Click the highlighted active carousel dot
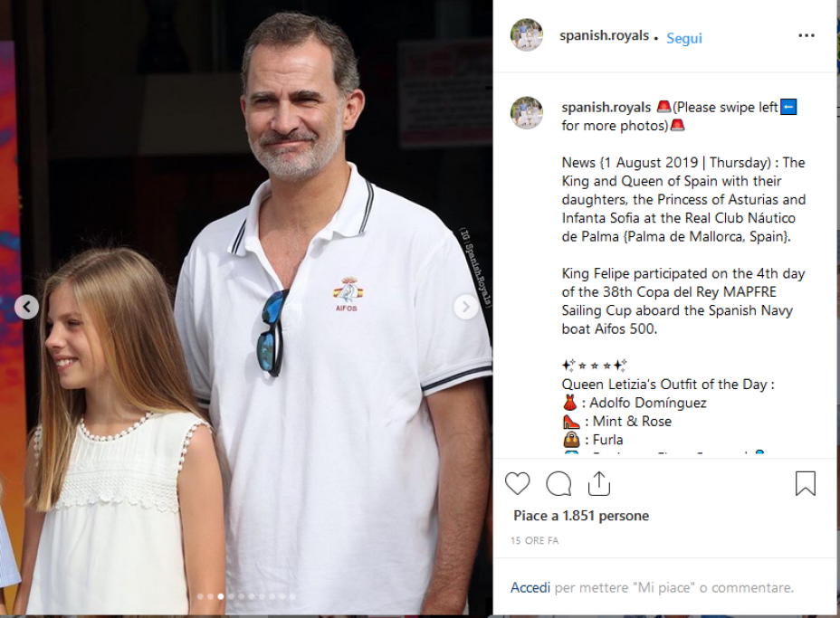The height and width of the screenshot is (618, 840). (221, 596)
